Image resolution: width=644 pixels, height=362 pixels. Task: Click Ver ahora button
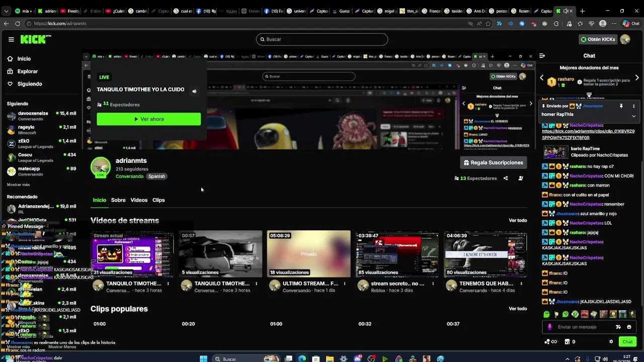(x=148, y=119)
